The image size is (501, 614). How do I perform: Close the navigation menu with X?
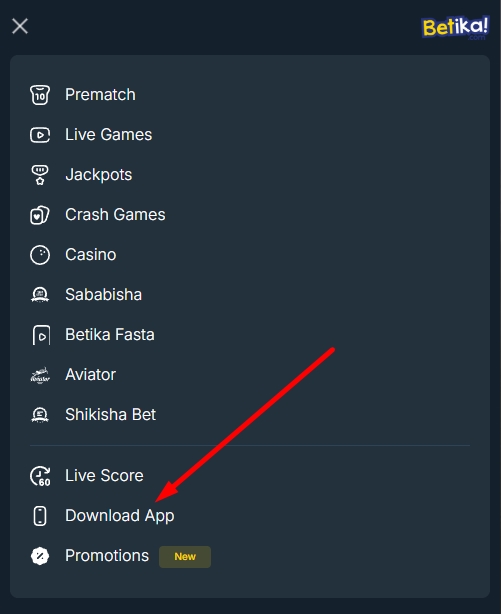[20, 26]
